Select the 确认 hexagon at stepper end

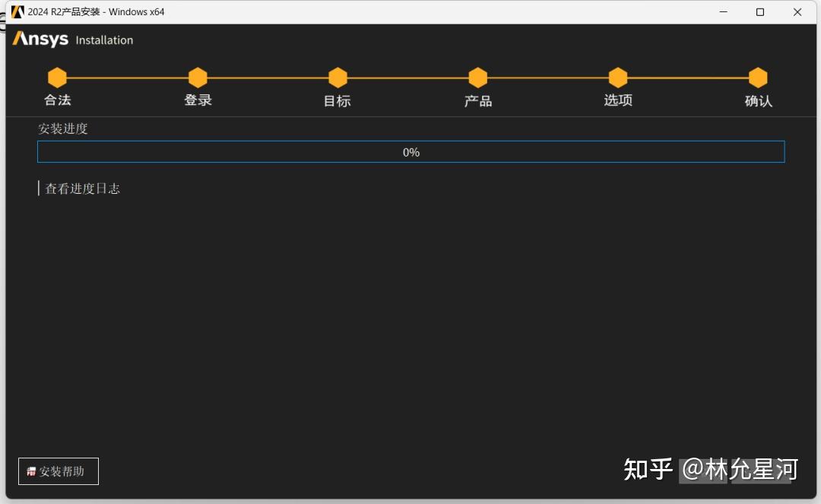758,77
